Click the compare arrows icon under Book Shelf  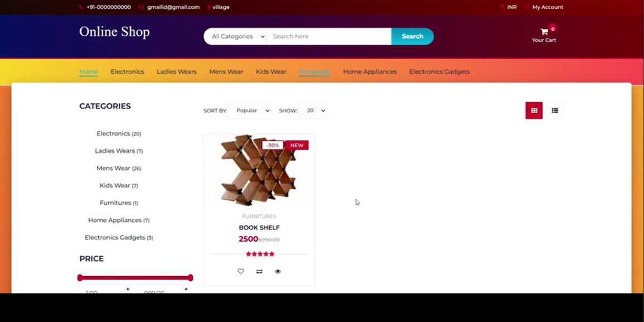pyautogui.click(x=259, y=271)
